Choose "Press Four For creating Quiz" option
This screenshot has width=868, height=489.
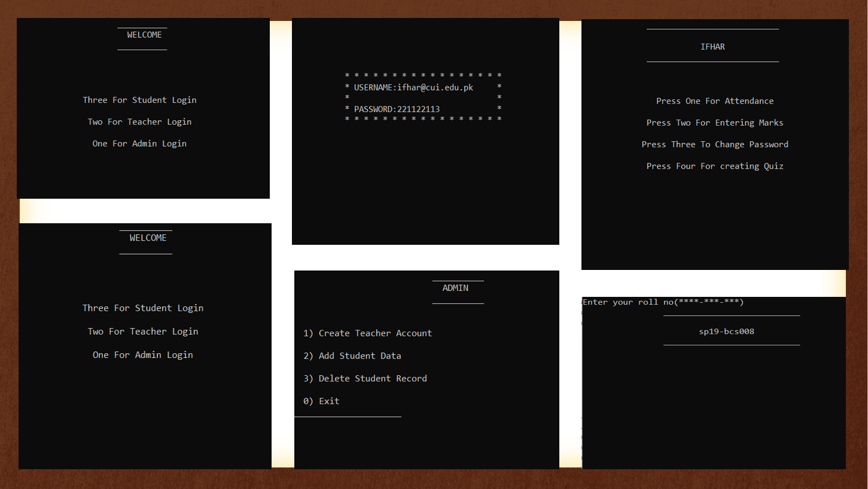[715, 166]
